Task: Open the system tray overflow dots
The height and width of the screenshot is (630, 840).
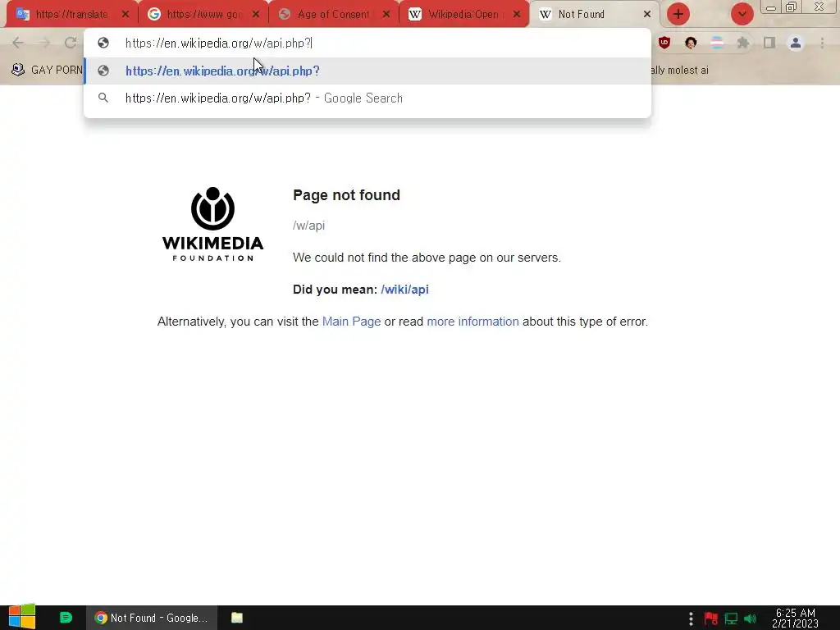Action: pos(691,619)
